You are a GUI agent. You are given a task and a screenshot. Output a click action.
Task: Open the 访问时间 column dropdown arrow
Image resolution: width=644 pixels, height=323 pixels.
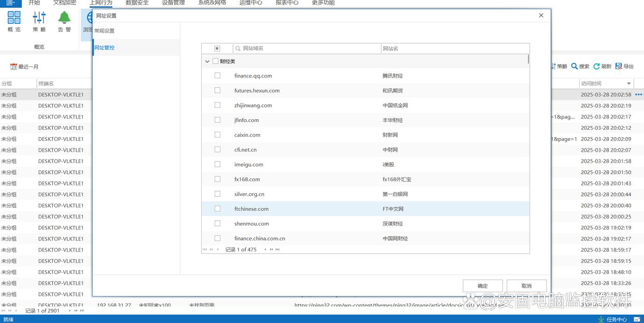[629, 84]
